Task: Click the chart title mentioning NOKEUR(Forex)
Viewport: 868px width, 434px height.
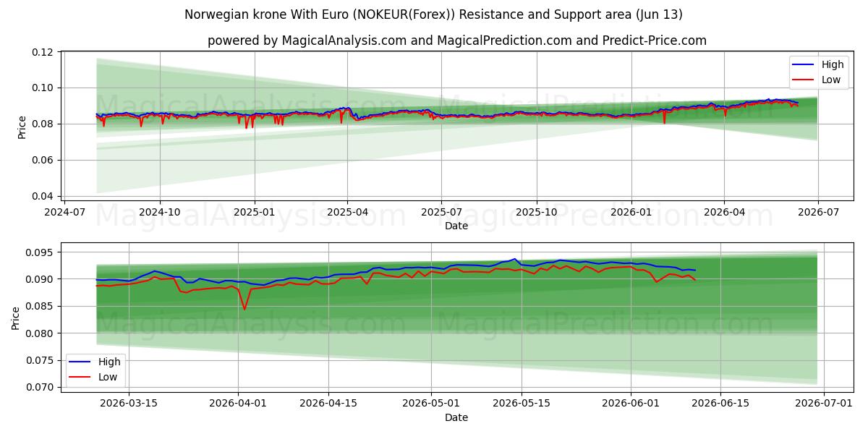Action: [433, 14]
